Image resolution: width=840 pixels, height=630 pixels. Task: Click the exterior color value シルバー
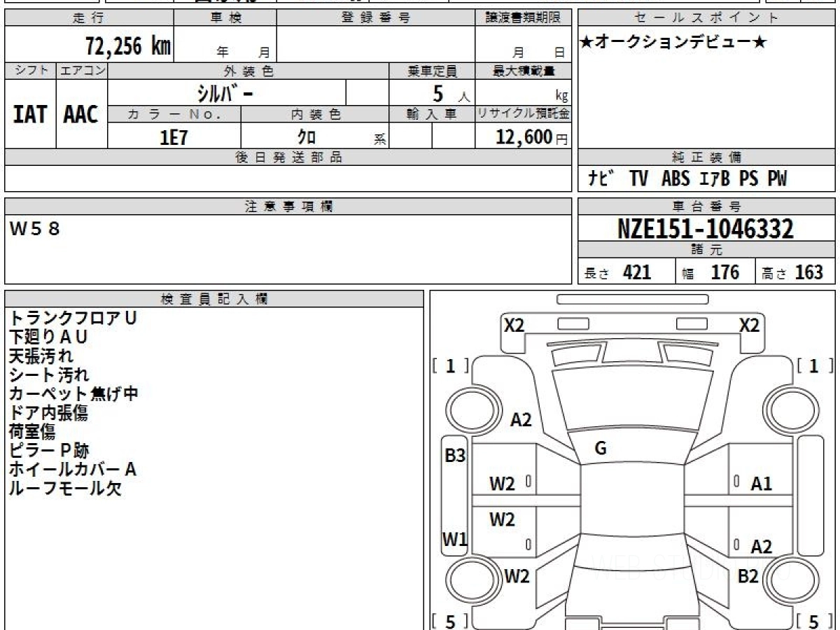pyautogui.click(x=227, y=93)
